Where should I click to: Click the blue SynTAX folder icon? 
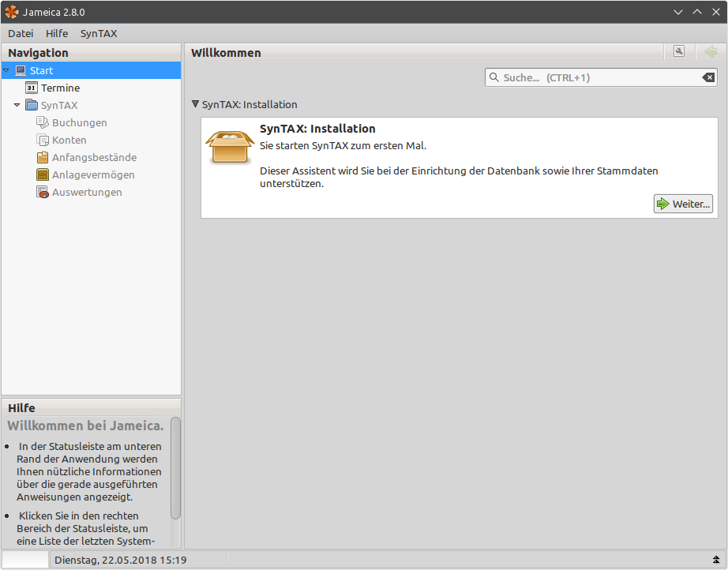tap(32, 105)
